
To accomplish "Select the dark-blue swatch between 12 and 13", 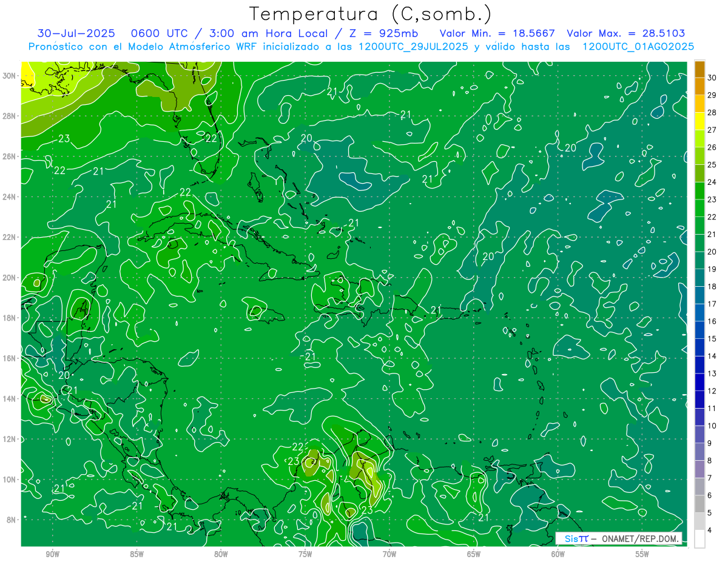I will pyautogui.click(x=699, y=382).
